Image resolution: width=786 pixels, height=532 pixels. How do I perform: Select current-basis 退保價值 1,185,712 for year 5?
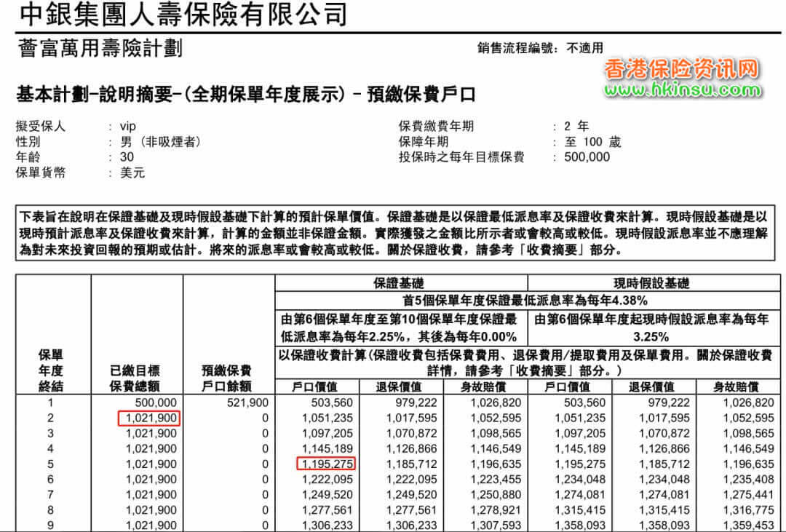[x=664, y=464]
